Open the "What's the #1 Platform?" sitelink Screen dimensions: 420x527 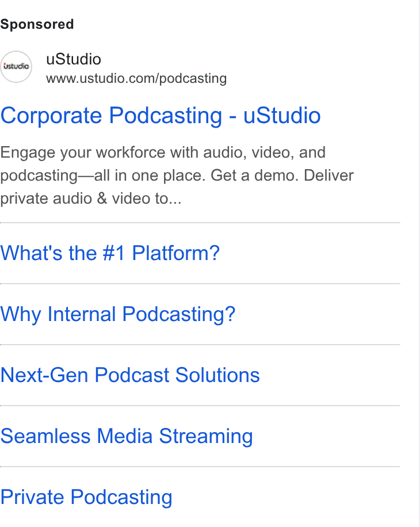[x=110, y=253]
